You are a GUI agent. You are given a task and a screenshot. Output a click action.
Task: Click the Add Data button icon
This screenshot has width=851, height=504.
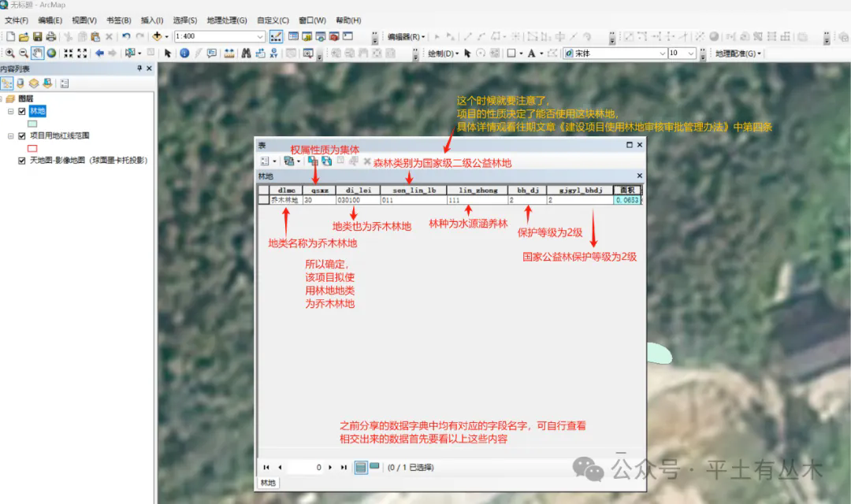point(158,37)
